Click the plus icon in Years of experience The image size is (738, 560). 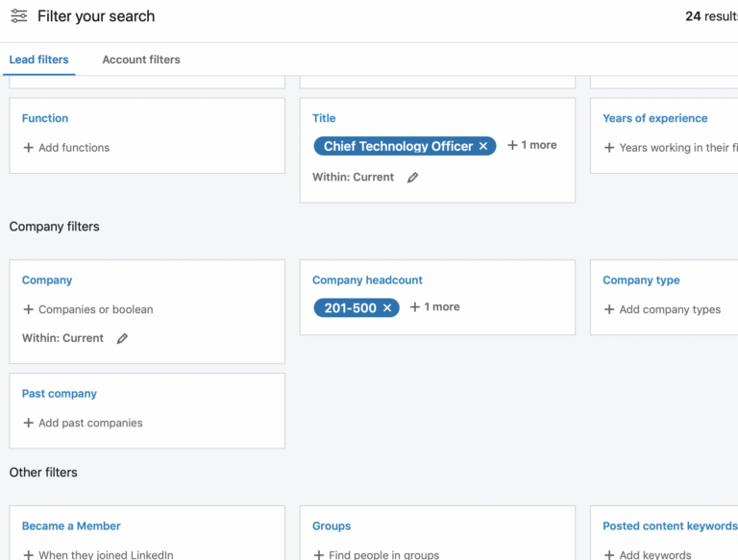tap(609, 148)
